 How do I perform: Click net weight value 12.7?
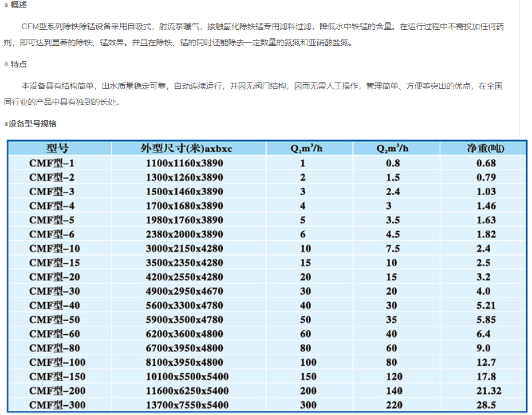click(x=486, y=362)
